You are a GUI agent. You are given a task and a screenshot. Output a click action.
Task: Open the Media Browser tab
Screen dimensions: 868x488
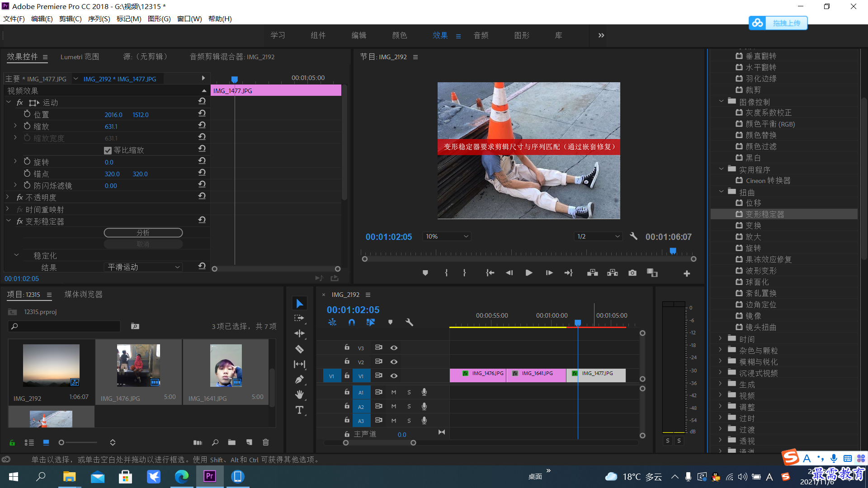point(83,294)
